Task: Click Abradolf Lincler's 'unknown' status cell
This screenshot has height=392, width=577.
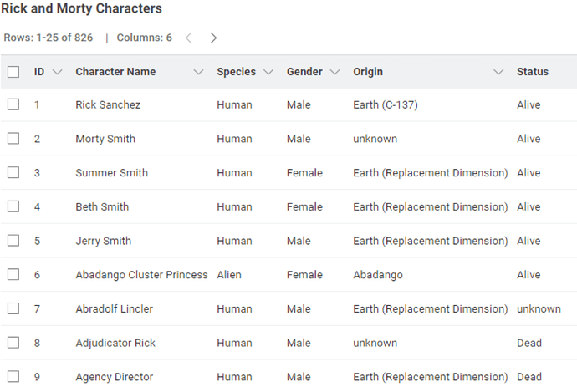Action: (x=539, y=309)
